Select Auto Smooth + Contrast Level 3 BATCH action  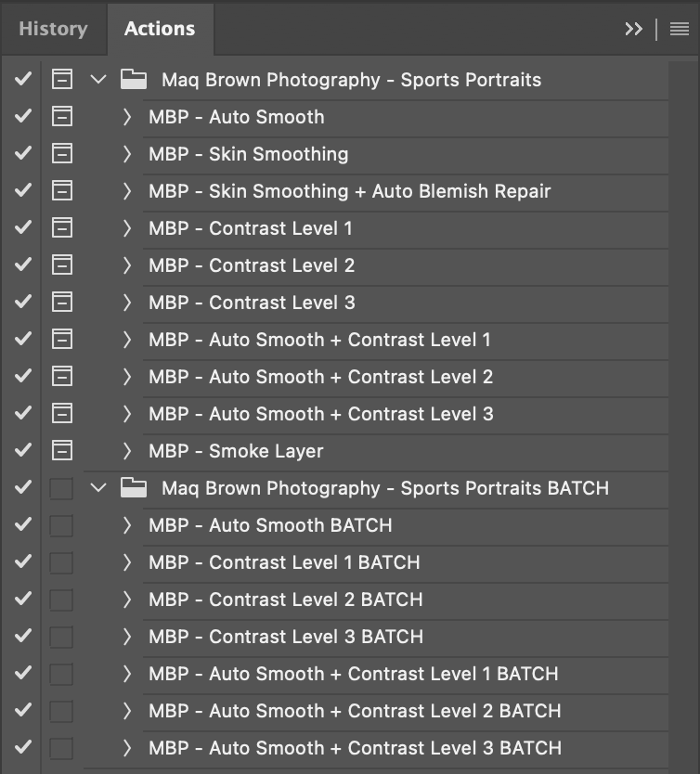[355, 748]
